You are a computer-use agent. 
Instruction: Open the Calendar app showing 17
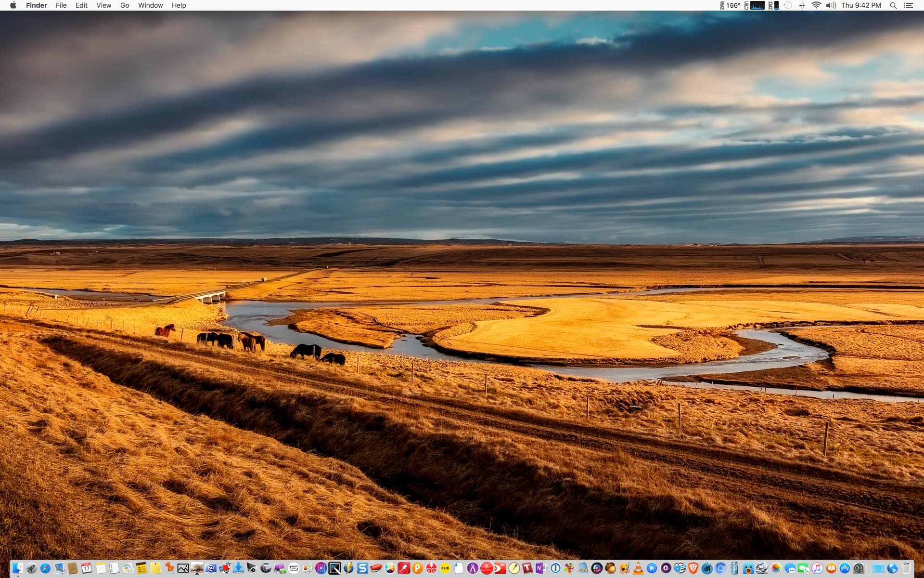[87, 568]
